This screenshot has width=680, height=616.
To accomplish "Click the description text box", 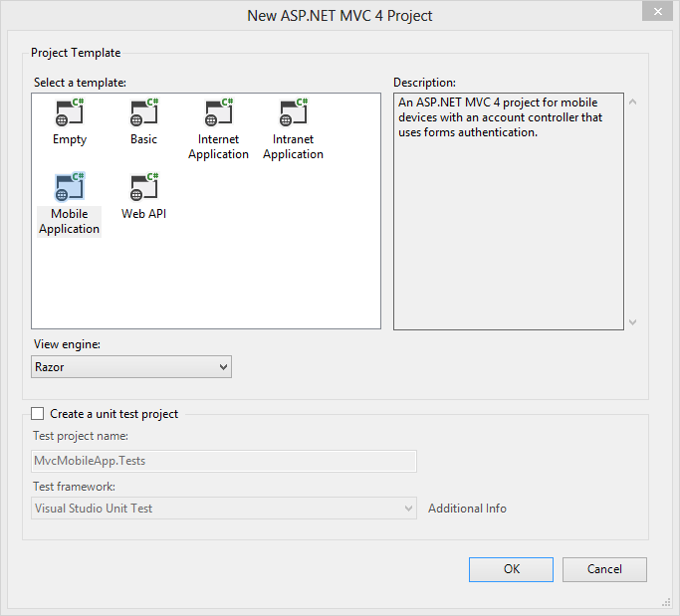I will click(x=509, y=211).
